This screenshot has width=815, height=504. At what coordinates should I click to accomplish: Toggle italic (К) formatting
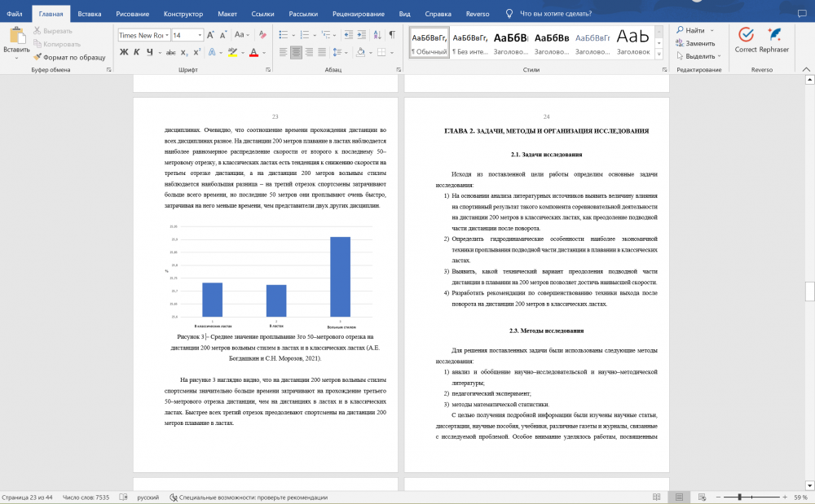pos(137,52)
